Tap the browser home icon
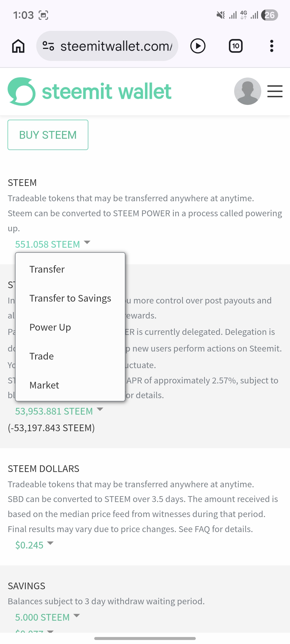 tap(18, 46)
